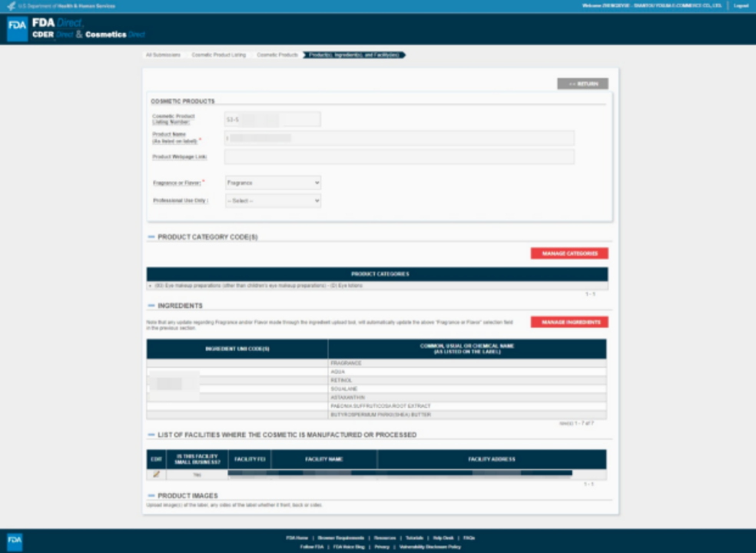Click the Manage Categories button
The image size is (756, 553).
569,253
